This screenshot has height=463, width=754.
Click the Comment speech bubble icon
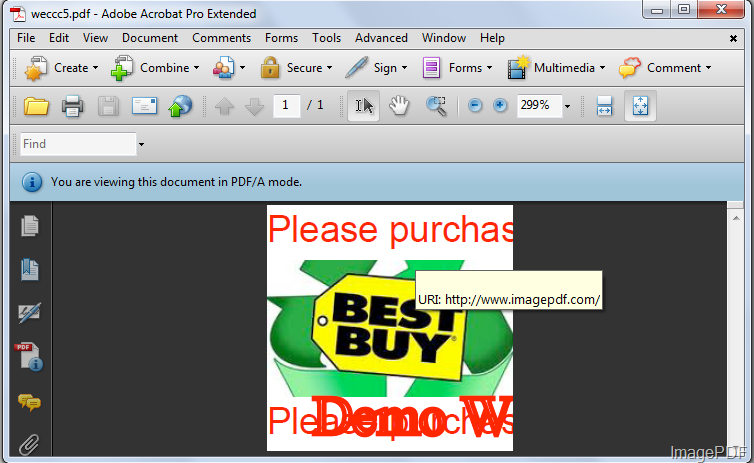tap(630, 68)
